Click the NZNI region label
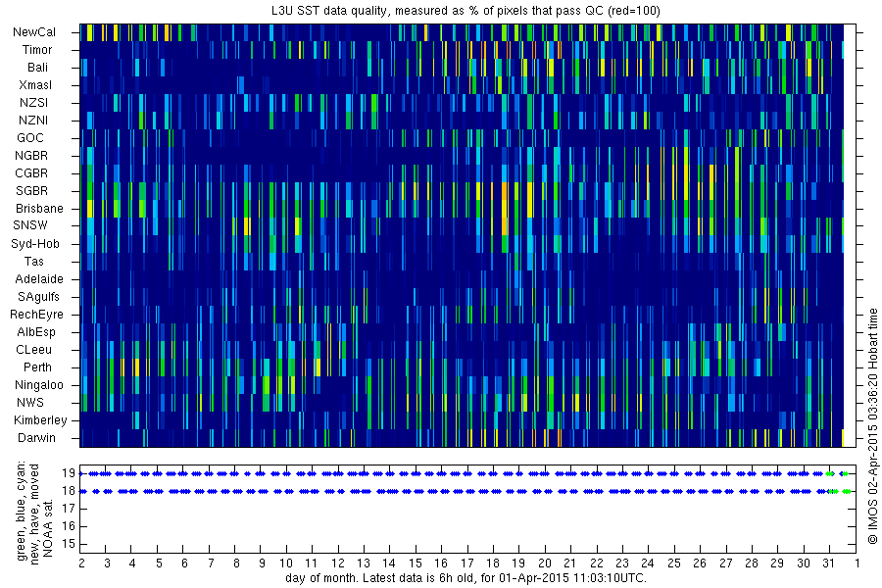Image resolution: width=882 pixels, height=588 pixels. coord(33,121)
